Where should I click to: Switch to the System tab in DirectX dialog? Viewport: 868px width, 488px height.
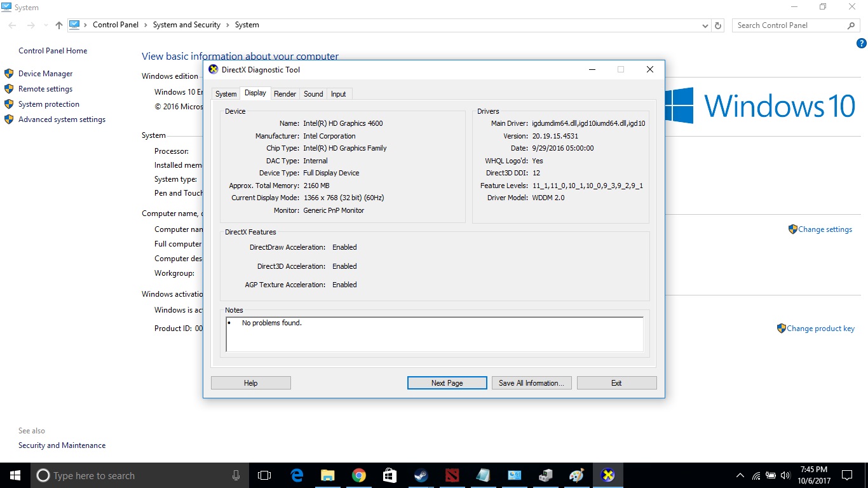(226, 94)
